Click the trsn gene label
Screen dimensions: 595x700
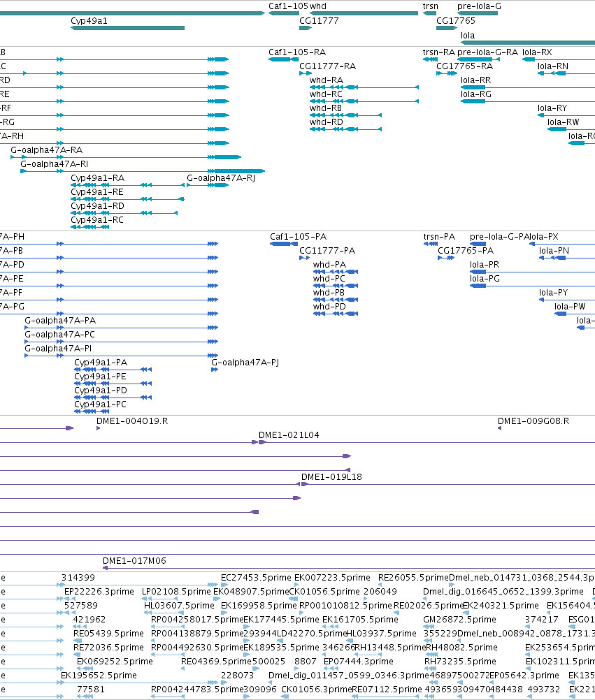click(431, 6)
